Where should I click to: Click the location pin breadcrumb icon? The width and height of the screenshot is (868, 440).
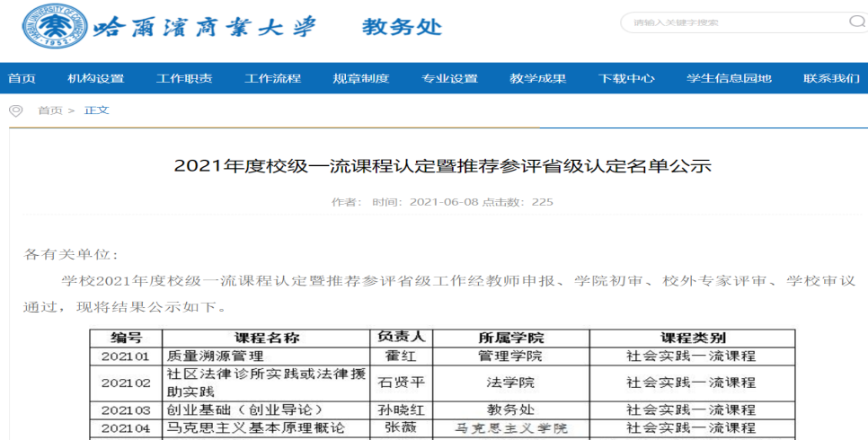click(x=15, y=110)
